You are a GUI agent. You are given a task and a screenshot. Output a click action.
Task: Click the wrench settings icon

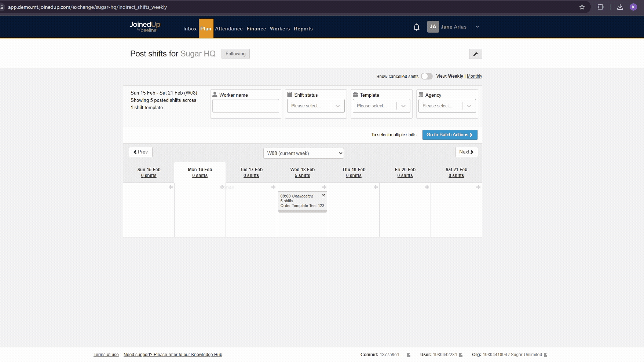click(475, 54)
